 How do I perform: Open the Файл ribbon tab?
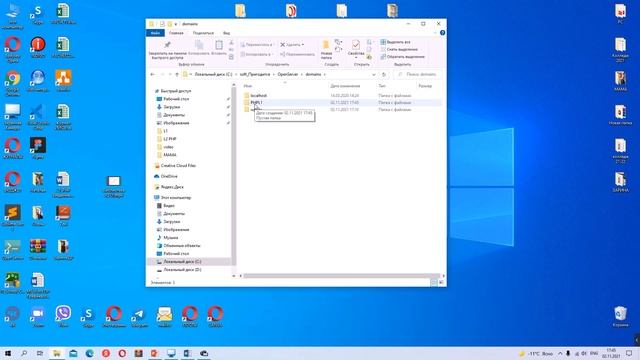coord(155,33)
